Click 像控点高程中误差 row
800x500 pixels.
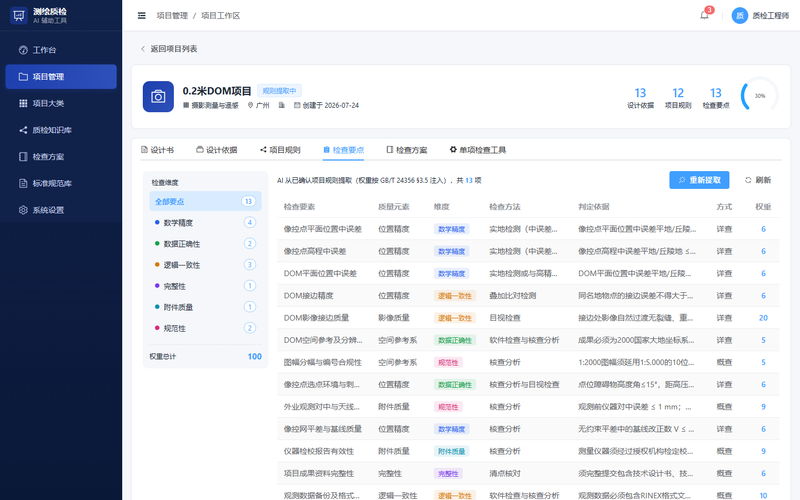tap(528, 251)
